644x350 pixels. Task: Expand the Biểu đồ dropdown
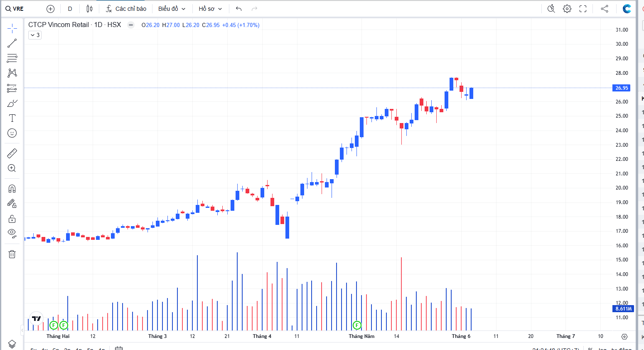(172, 9)
